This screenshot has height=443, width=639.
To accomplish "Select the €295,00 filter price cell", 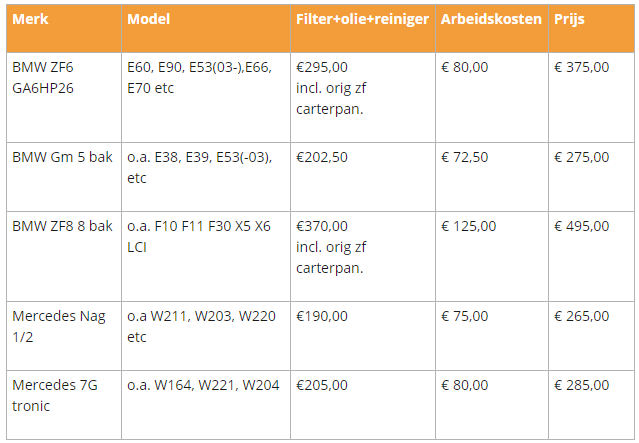I will tap(329, 87).
